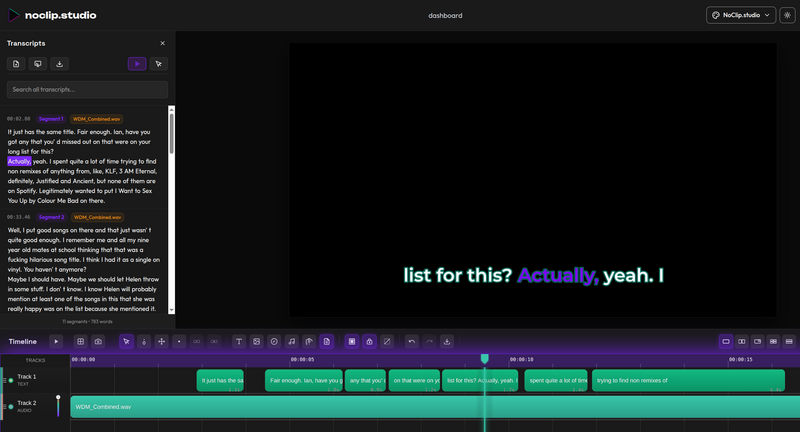The height and width of the screenshot is (432, 800).
Task: Select the "trying to find non remixes of" clip
Action: [688, 380]
